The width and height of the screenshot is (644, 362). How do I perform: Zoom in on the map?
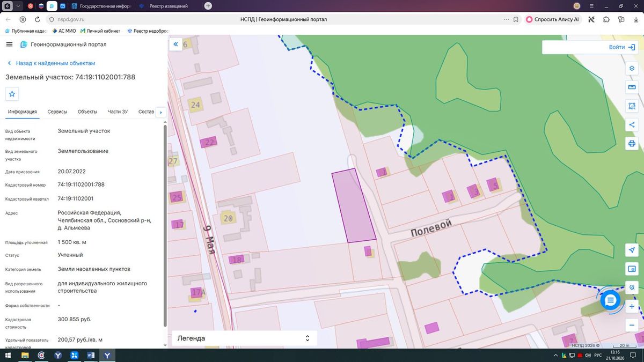tap(632, 307)
